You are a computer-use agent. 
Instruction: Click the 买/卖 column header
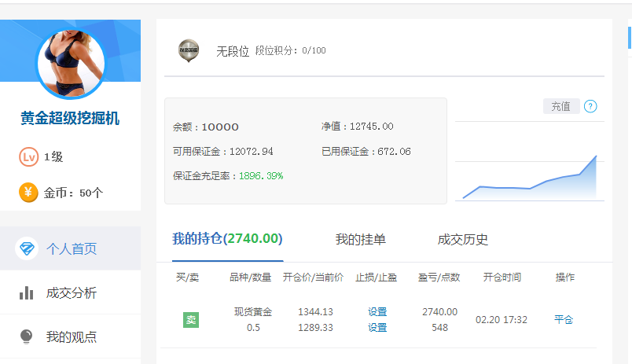pos(187,278)
